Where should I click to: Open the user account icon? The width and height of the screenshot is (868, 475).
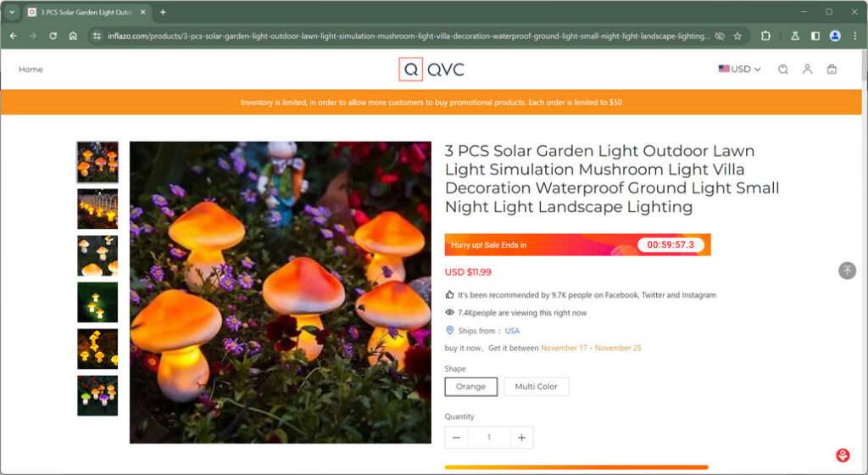[x=807, y=70]
